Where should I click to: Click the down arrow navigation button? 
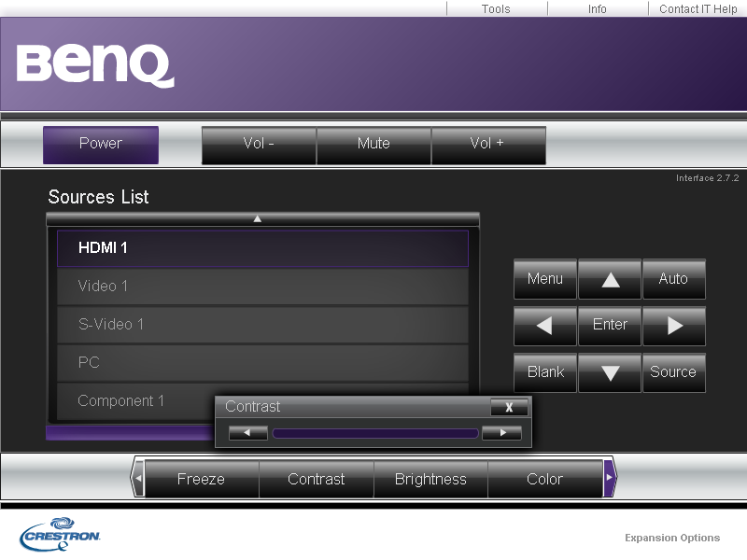pyautogui.click(x=610, y=372)
